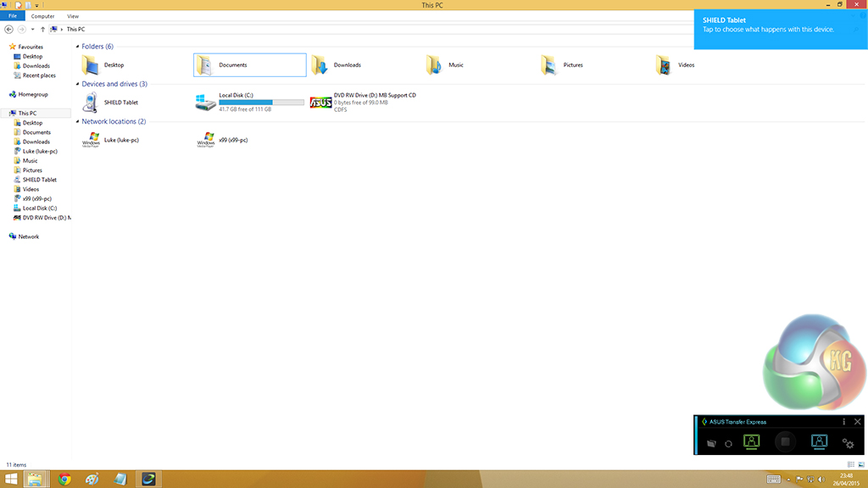Select the Documents folder tile
Image resolution: width=868 pixels, height=488 pixels.
(x=250, y=64)
